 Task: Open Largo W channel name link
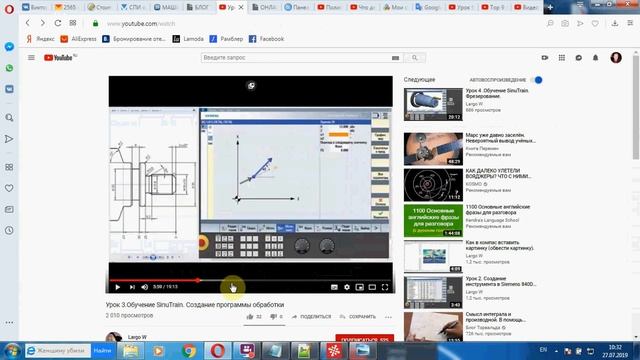coord(137,337)
